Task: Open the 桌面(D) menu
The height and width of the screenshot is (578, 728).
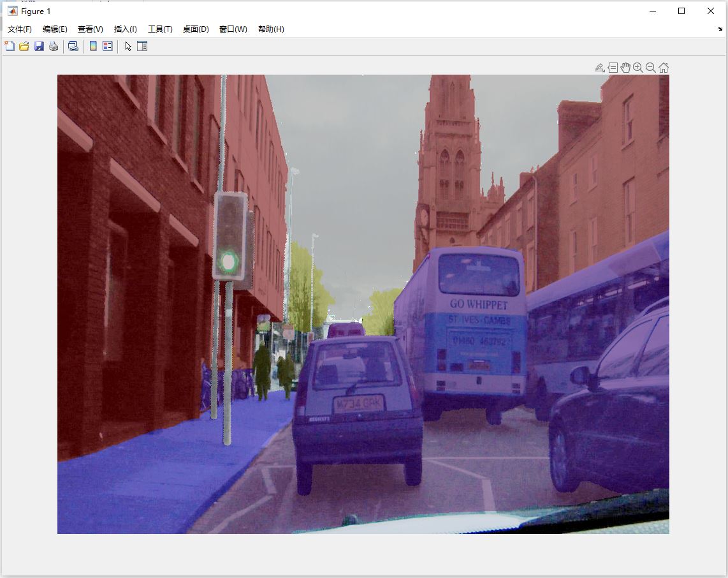Action: [196, 29]
